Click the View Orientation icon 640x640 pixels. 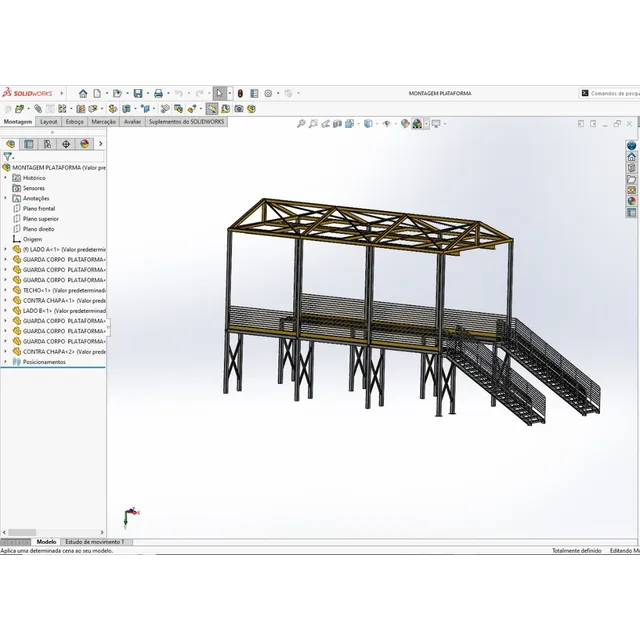coord(349,124)
